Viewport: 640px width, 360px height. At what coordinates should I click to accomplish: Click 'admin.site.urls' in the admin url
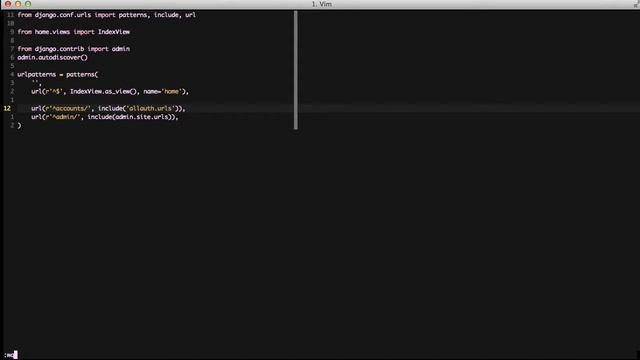coord(142,117)
